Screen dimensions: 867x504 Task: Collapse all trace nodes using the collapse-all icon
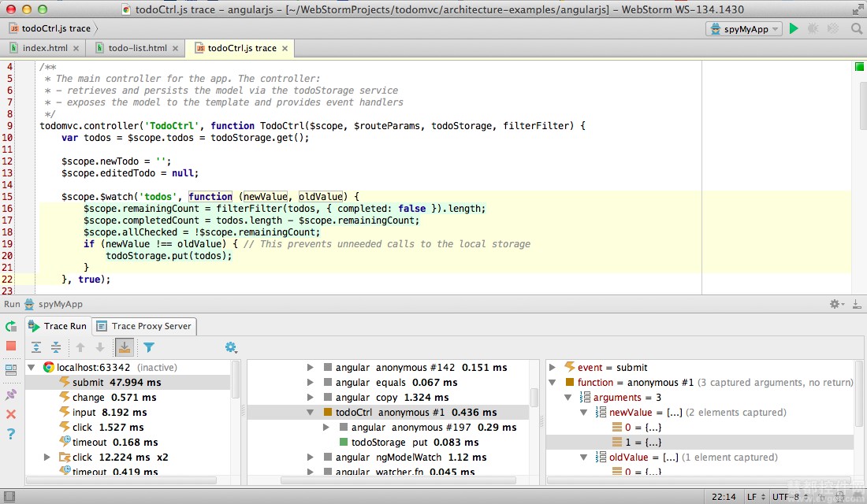[x=54, y=346]
